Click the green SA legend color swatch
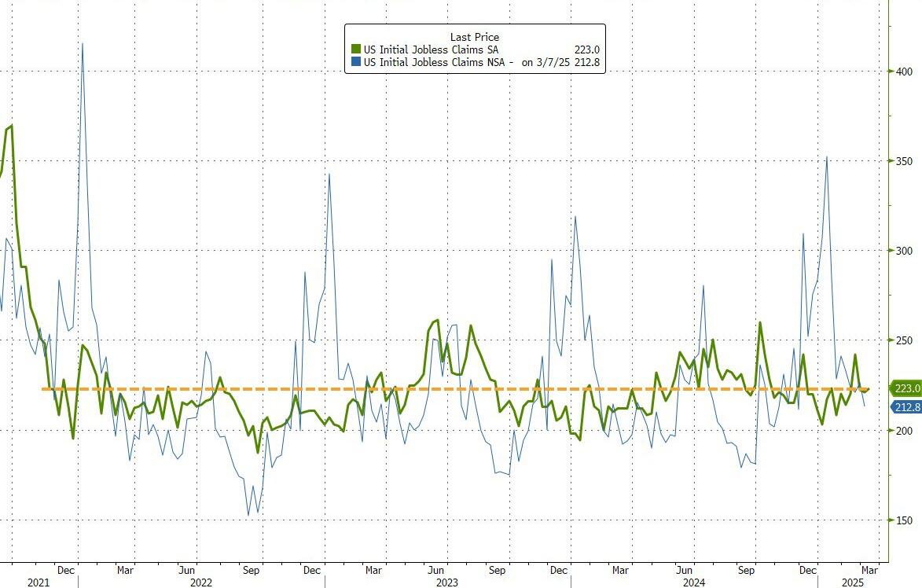This screenshot has height=588, width=922. coord(354,50)
